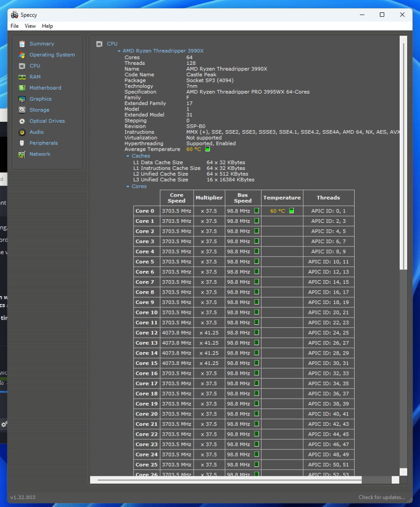The height and width of the screenshot is (507, 420).
Task: Collapse the AMD Ryzen Threadripper 3990X node
Action: click(x=119, y=51)
